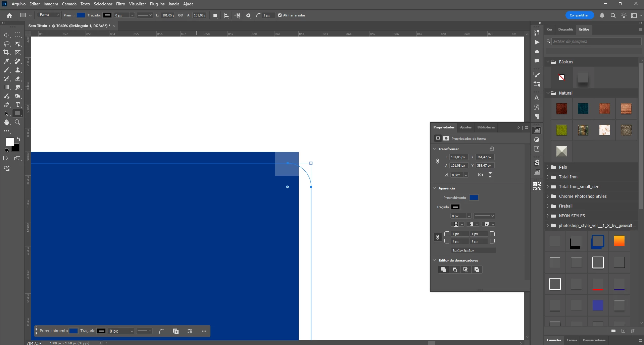
Task: Toggle width-height link in options bar
Action: tap(181, 15)
